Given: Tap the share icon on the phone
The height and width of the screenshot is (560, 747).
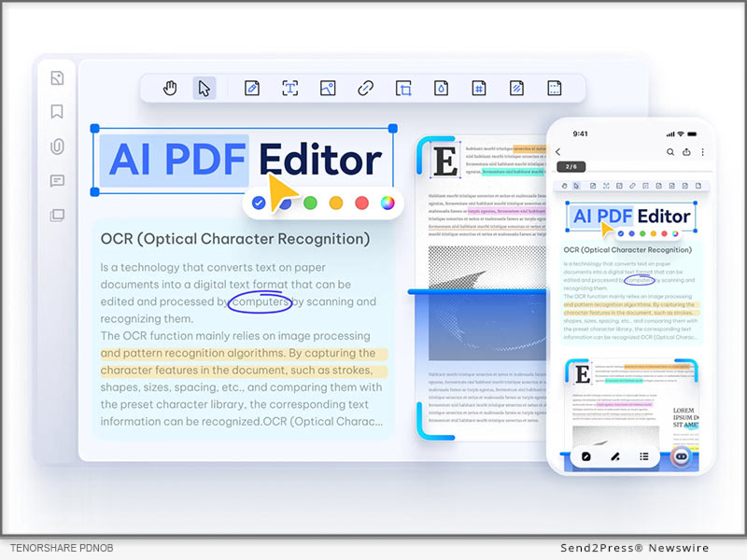Looking at the screenshot, I should [687, 151].
